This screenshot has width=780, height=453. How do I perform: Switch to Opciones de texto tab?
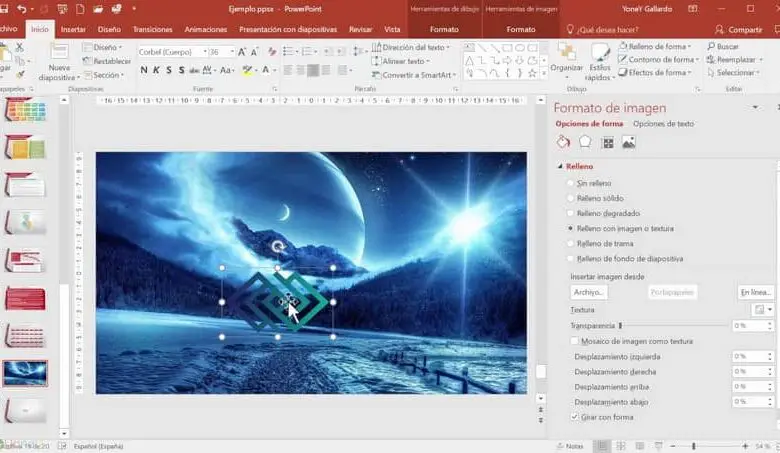coord(663,124)
